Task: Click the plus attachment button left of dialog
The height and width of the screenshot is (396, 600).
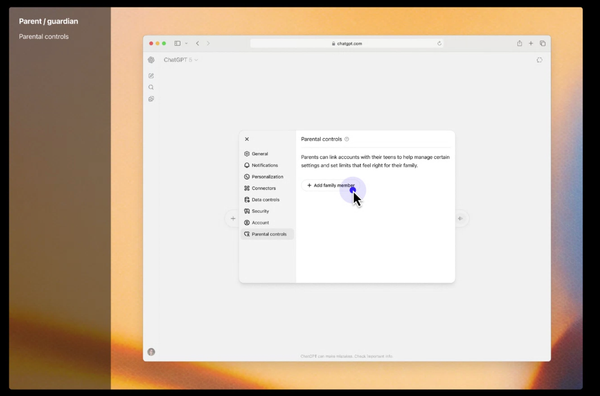Action: coord(233,218)
